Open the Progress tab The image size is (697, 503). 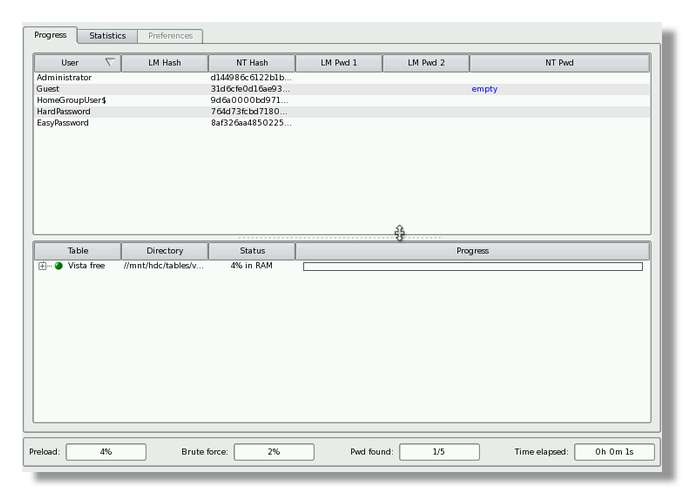click(50, 35)
